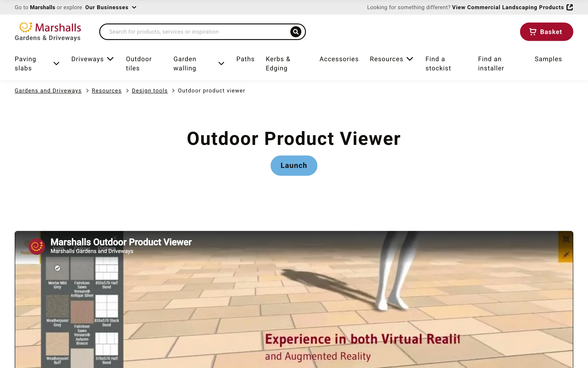Select the 570x570 Half Bond pattern thumbnail

(x=107, y=344)
